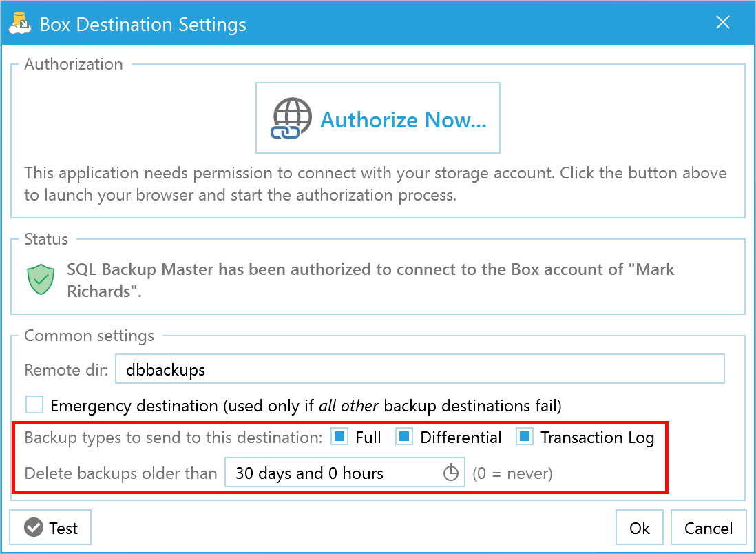Confirm settings with the Ok button

click(x=640, y=527)
